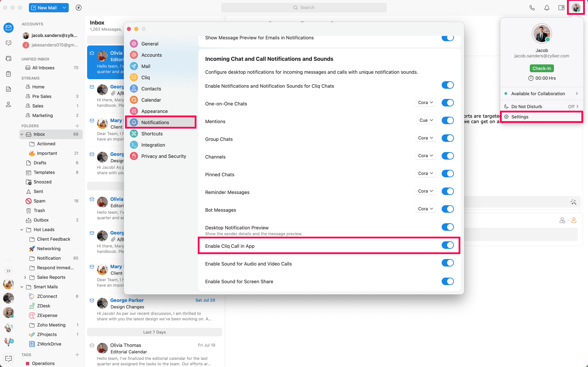
Task: Turn off Enable Sound for Screen Share
Action: pos(447,281)
